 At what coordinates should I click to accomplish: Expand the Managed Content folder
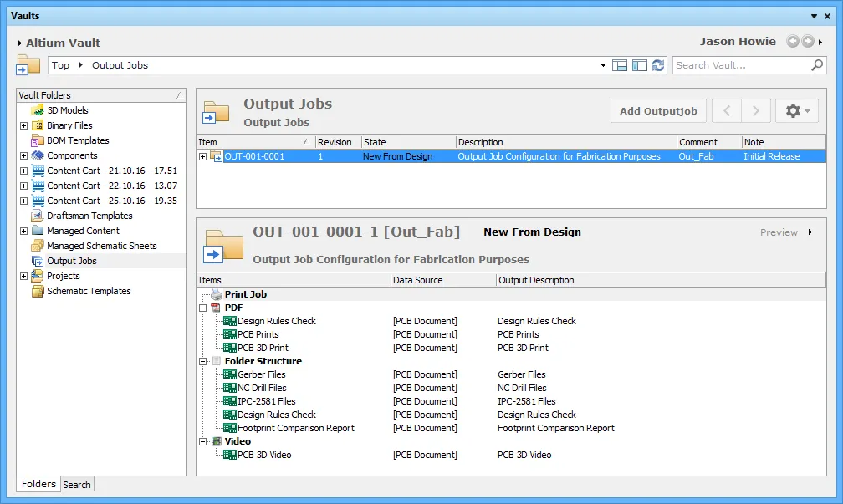point(23,231)
